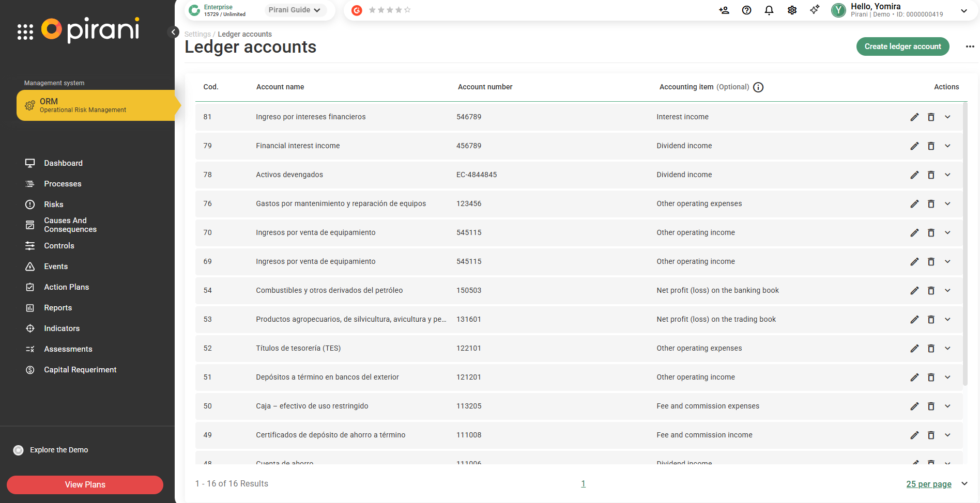Open the app grid launcher icon
The width and height of the screenshot is (980, 503).
click(25, 32)
